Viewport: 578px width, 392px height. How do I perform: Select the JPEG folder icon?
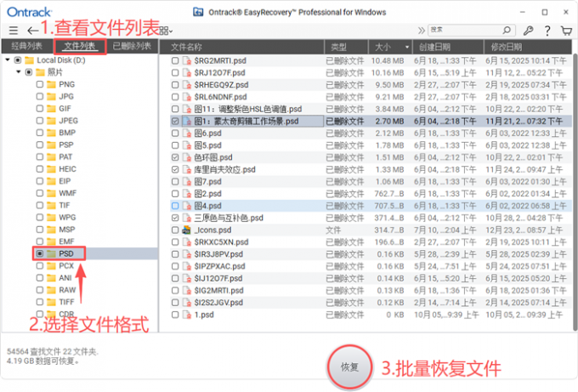[51, 121]
